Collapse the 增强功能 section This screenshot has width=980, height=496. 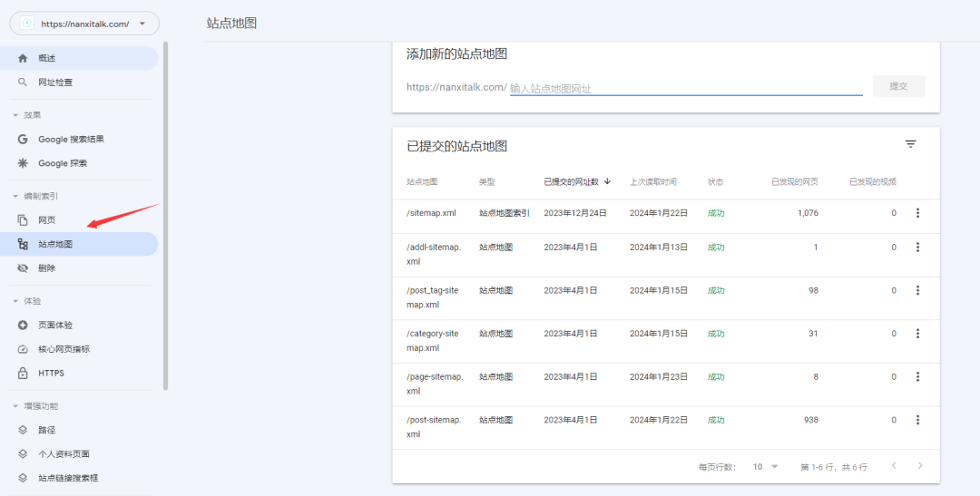(15, 406)
